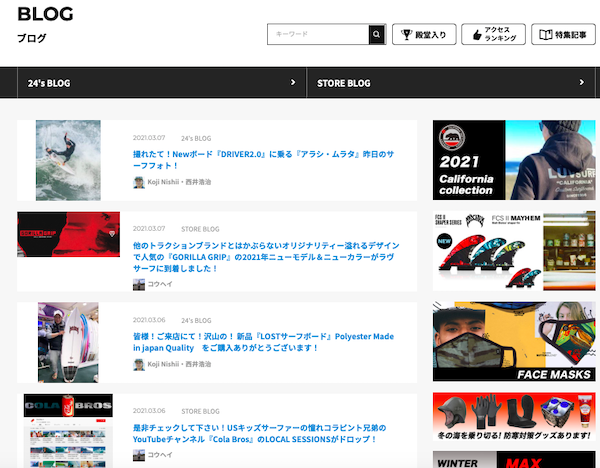Focus the keyword search input field

[318, 34]
